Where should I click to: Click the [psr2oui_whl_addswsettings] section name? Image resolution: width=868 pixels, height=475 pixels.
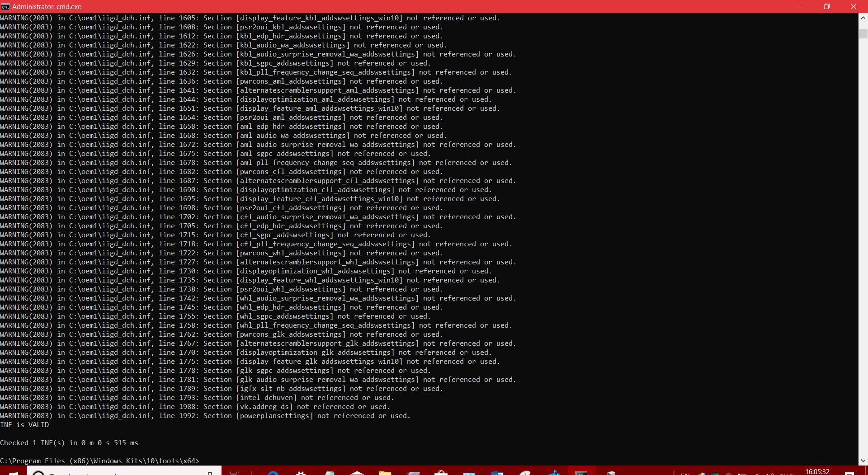click(x=291, y=289)
